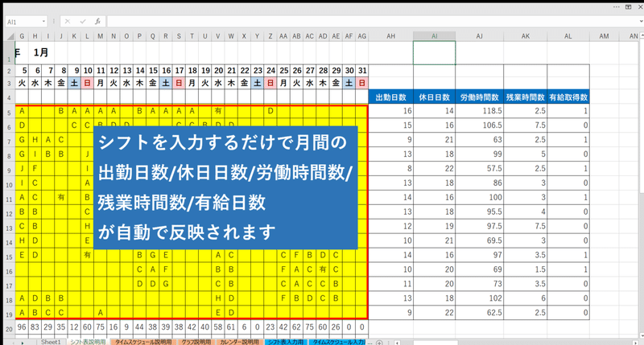This screenshot has width=644, height=345.
Task: Expand the formula bar with the chevron
Action: [x=641, y=22]
